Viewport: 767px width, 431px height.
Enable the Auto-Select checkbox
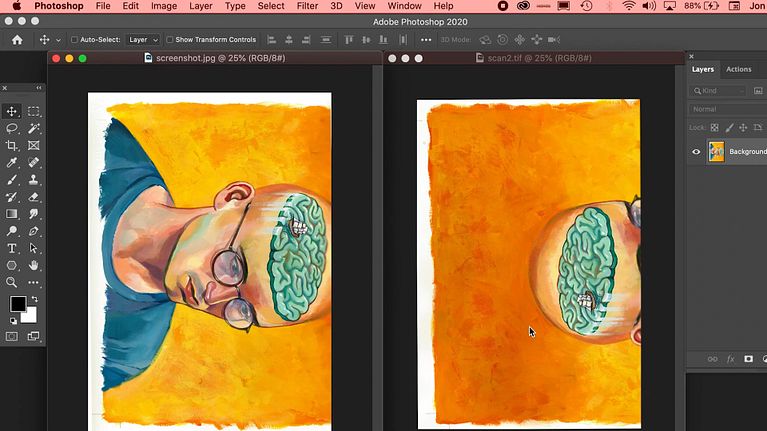tap(75, 40)
